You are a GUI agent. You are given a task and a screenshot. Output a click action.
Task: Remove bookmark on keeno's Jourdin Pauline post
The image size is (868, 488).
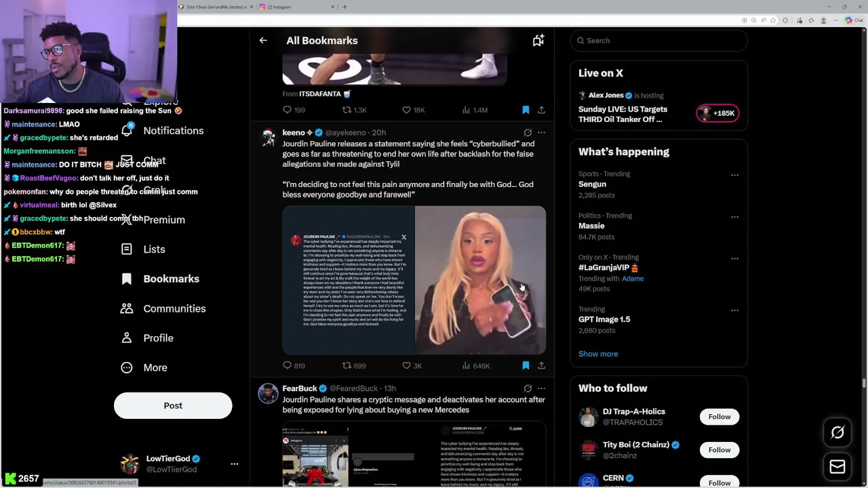point(526,365)
